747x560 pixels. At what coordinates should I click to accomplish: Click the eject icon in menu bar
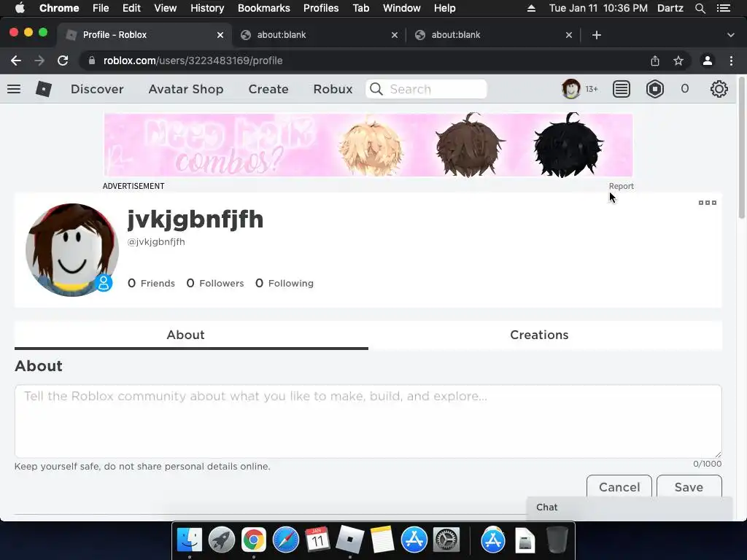tap(531, 8)
